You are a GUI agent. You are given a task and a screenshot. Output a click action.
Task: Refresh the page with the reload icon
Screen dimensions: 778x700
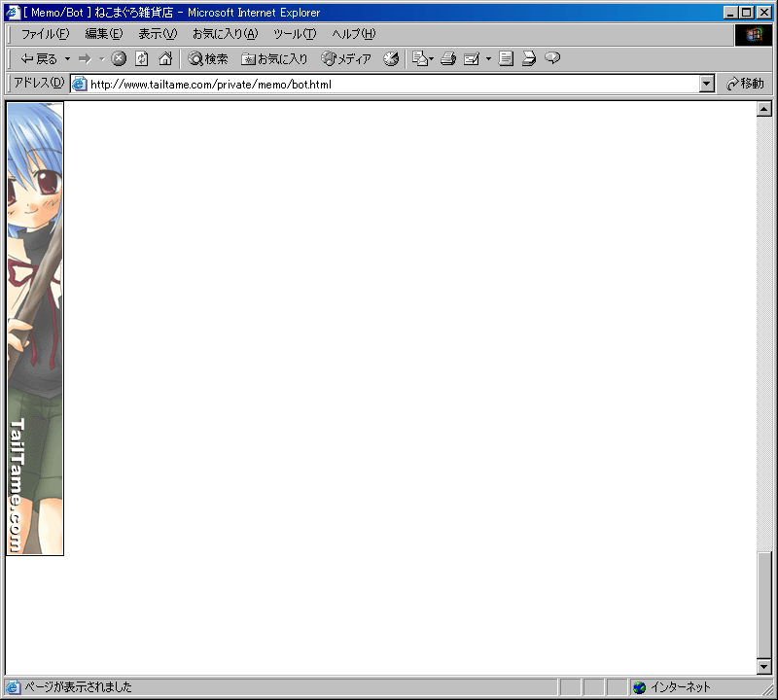(142, 58)
